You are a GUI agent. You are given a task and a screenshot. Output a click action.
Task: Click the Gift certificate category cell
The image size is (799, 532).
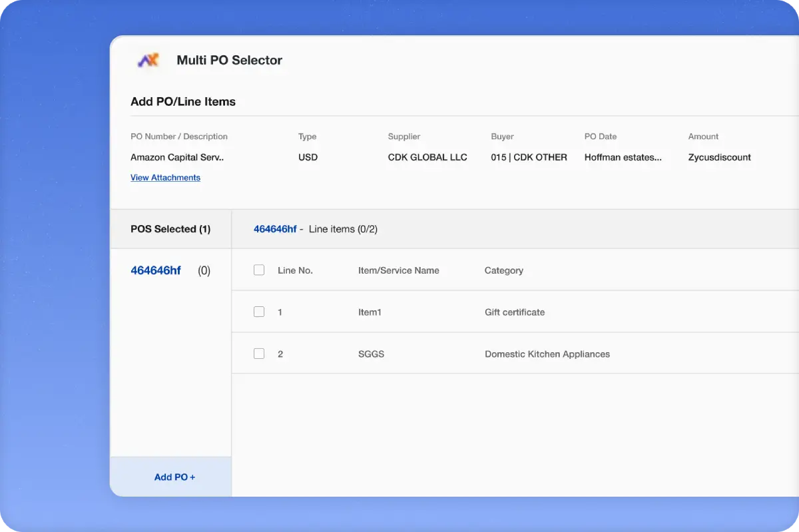(514, 312)
